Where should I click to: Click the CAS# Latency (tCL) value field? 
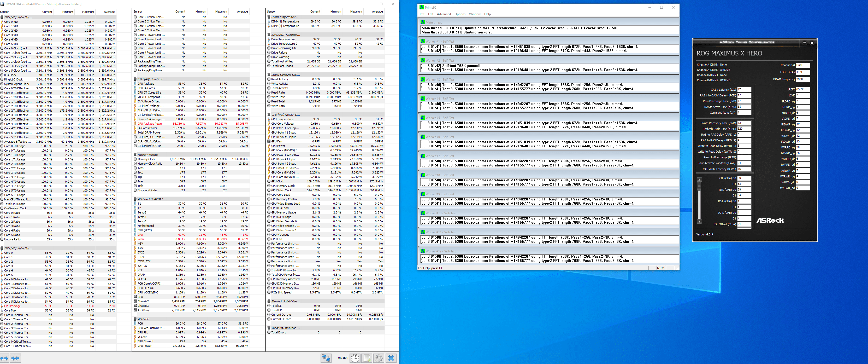744,90
